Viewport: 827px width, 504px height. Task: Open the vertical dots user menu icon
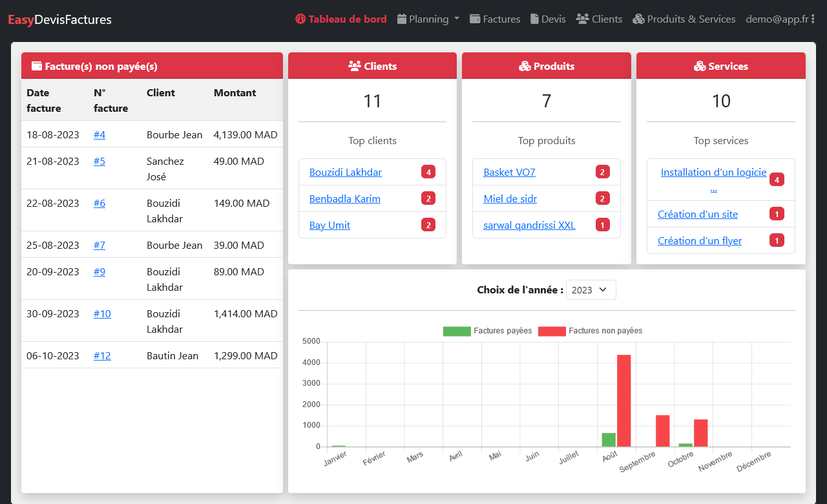[x=813, y=19]
